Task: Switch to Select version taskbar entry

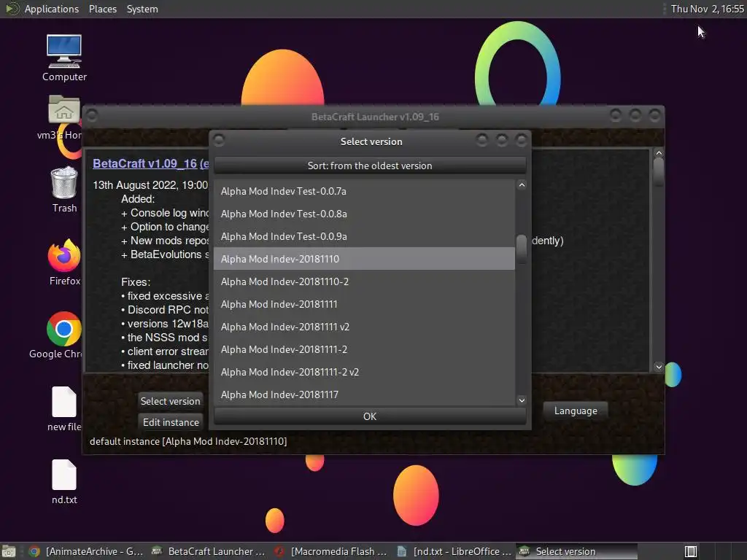Action: 576,551
